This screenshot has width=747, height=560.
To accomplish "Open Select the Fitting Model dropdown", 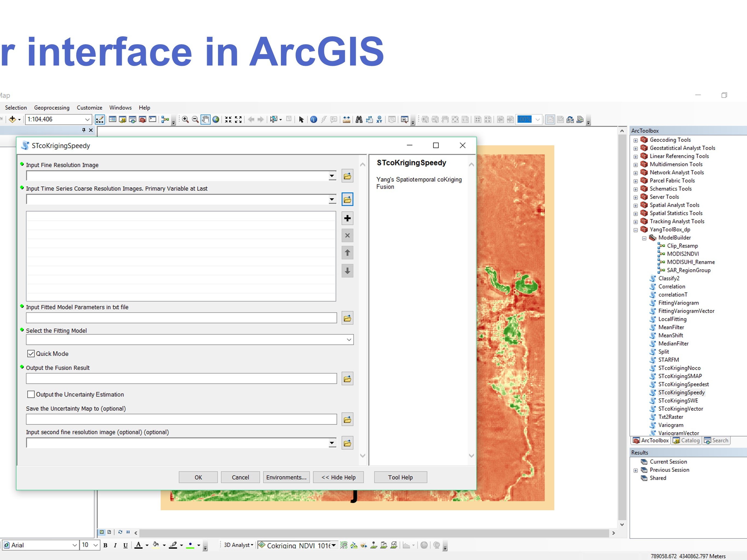I will pos(349,340).
